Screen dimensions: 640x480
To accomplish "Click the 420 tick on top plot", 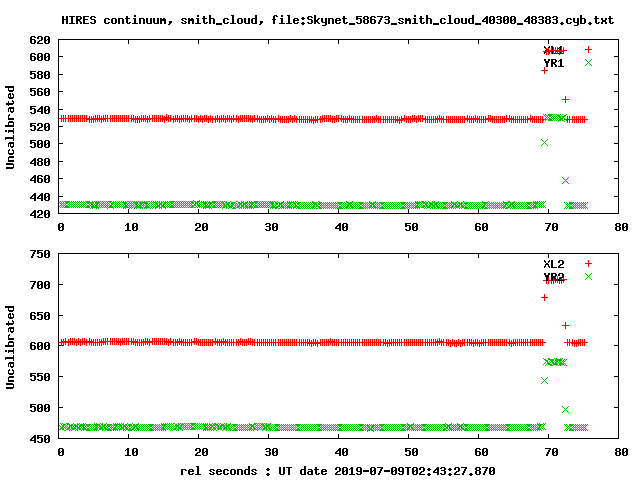I will pyautogui.click(x=40, y=213).
